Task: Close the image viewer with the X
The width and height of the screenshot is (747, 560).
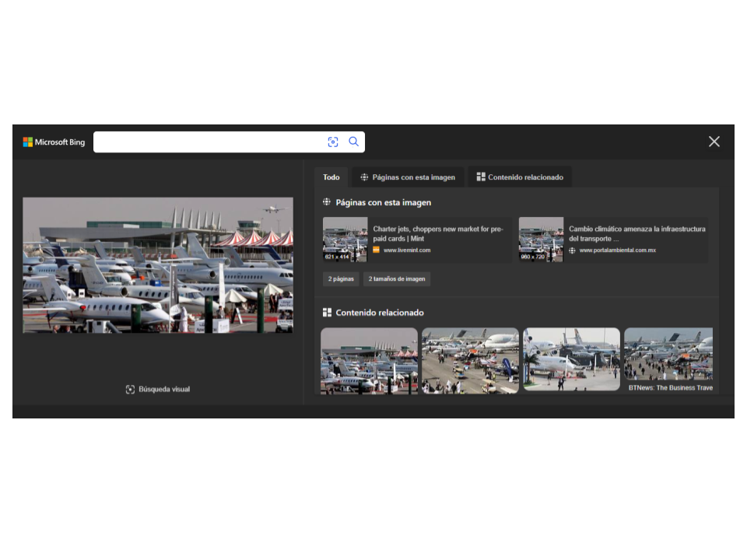Action: [714, 142]
